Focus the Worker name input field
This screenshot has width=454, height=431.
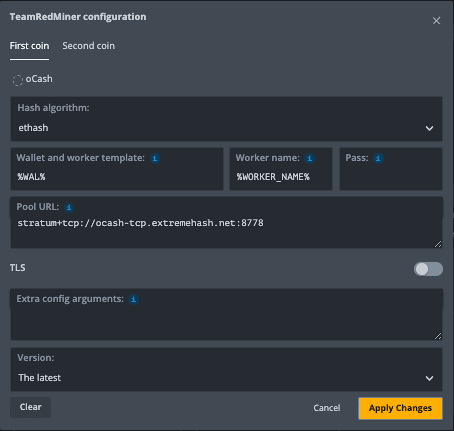click(281, 169)
